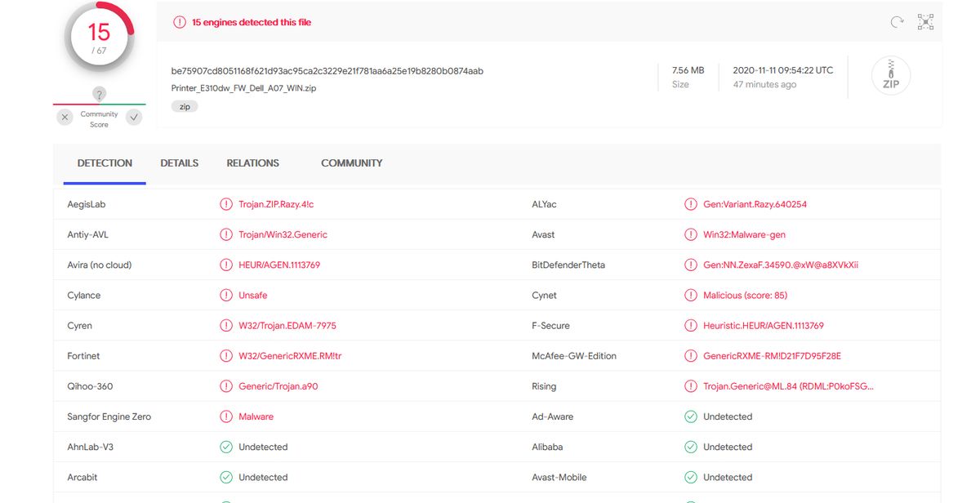Click the 15/67 detection score gauge
The width and height of the screenshot is (980, 503).
point(99,36)
